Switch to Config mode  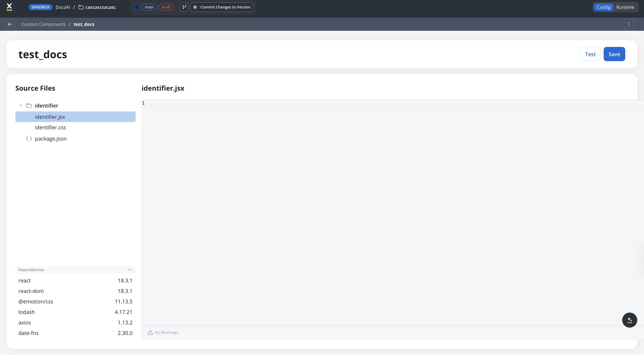pyautogui.click(x=603, y=7)
